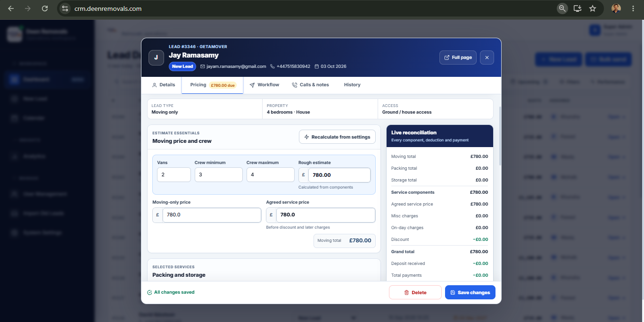The width and height of the screenshot is (644, 322).
Task: Click the install app icon in the address bar
Action: (x=578, y=8)
